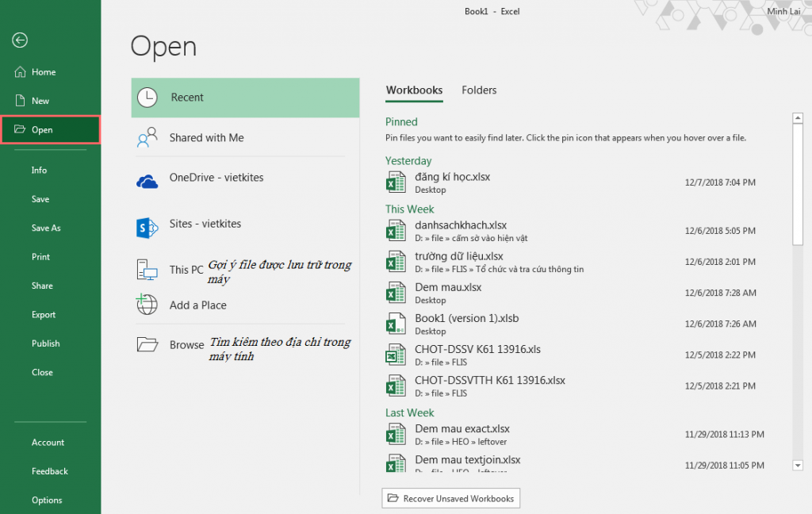Click the Minh Lai account name
812x514 pixels.
coord(783,11)
